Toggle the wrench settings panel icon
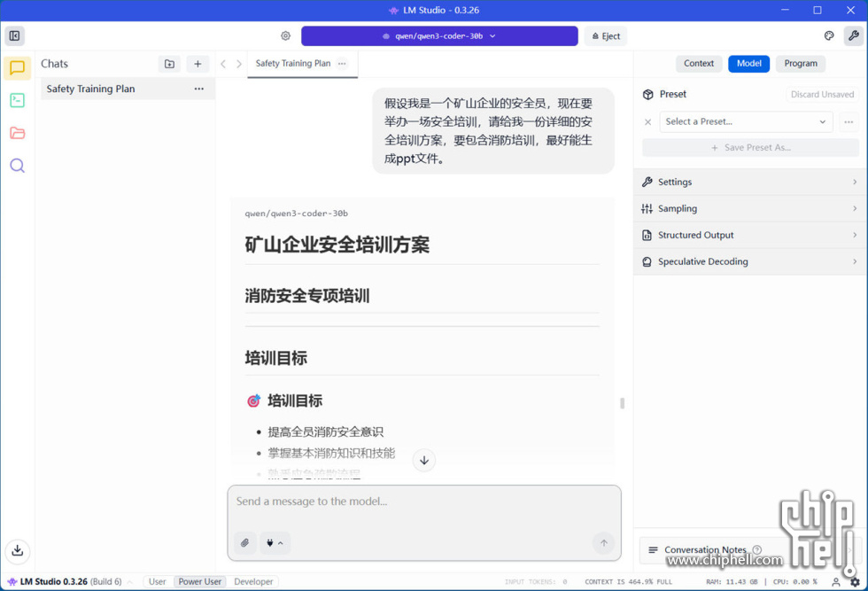The height and width of the screenshot is (591, 868). coord(853,36)
